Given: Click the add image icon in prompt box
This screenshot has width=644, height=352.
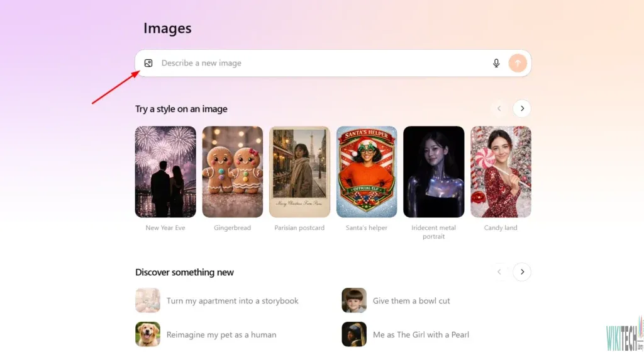Looking at the screenshot, I should coord(148,63).
